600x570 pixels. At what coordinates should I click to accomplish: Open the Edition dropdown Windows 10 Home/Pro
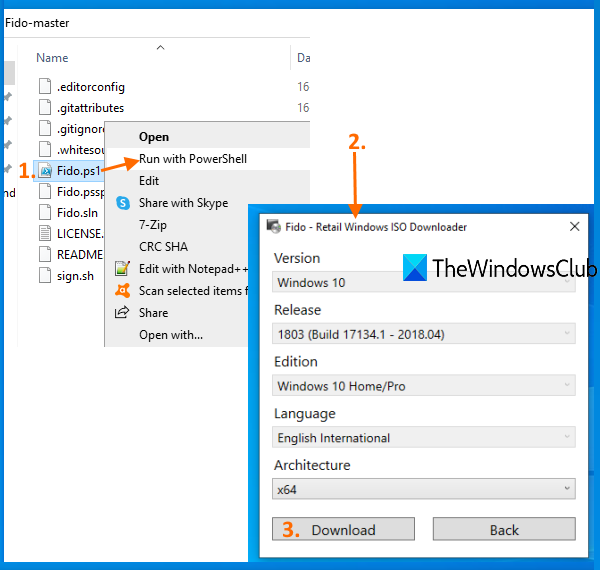(x=424, y=385)
